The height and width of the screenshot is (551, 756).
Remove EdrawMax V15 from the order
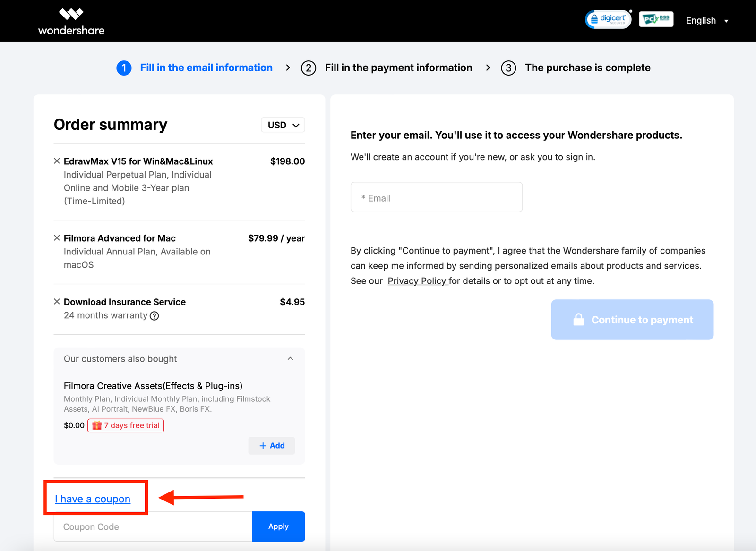click(x=57, y=161)
